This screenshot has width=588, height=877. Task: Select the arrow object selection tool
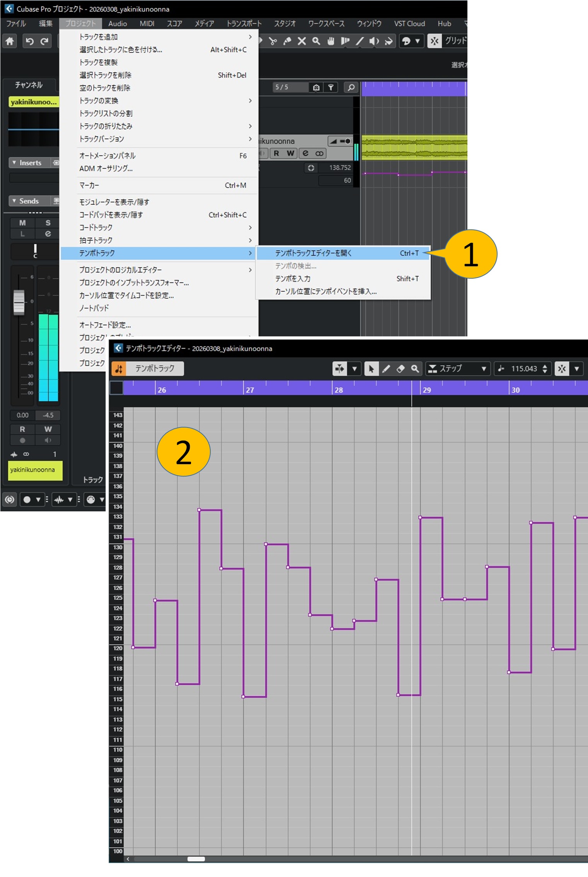click(x=371, y=369)
